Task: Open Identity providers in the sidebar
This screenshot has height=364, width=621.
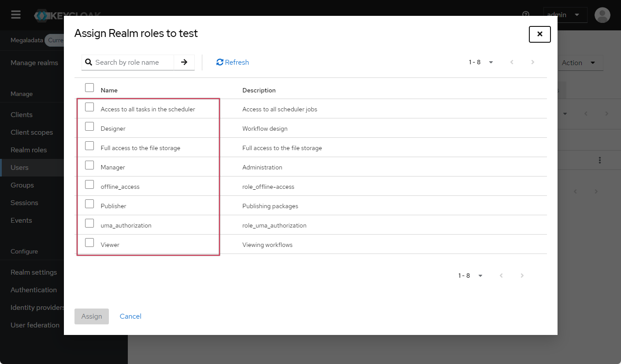Action: [37, 307]
